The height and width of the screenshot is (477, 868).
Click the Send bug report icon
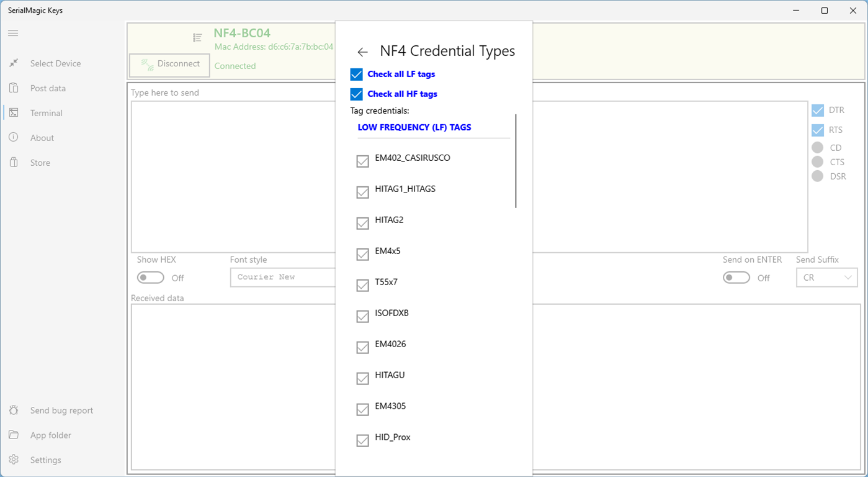(x=14, y=411)
